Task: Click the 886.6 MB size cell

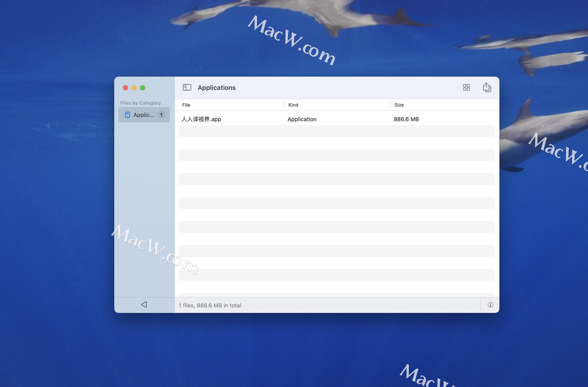Action: click(406, 119)
